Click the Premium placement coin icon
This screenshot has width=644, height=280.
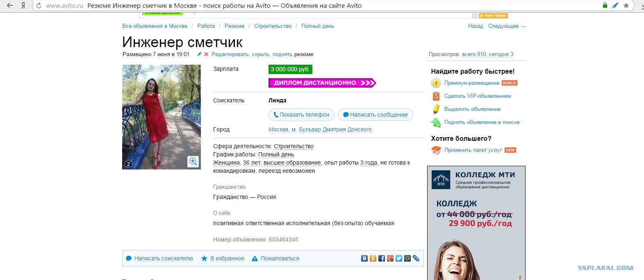click(436, 83)
